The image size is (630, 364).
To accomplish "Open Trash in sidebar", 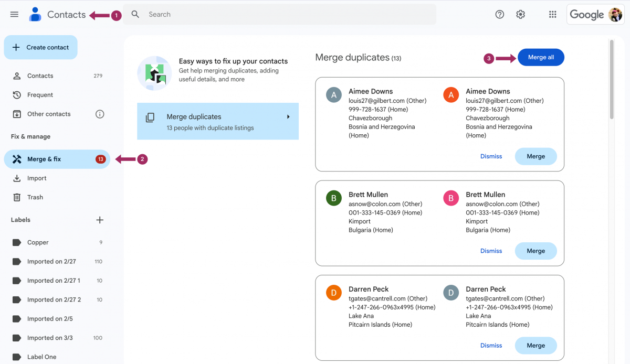I will point(57,197).
